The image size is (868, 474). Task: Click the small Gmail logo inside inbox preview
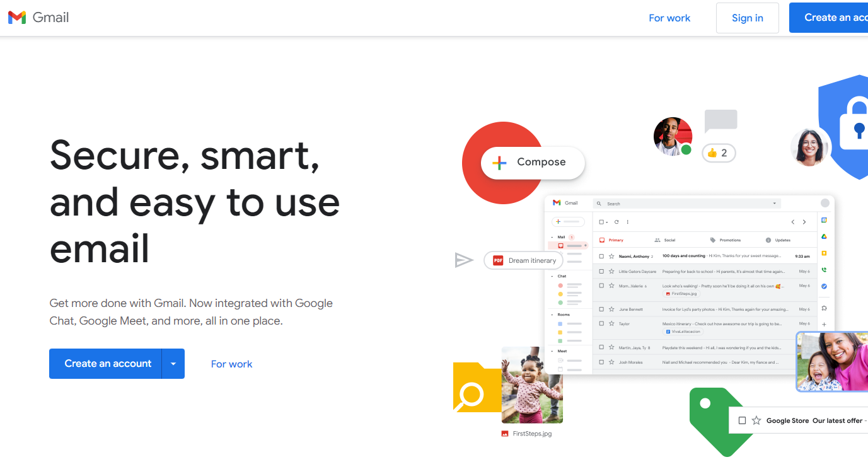(557, 203)
